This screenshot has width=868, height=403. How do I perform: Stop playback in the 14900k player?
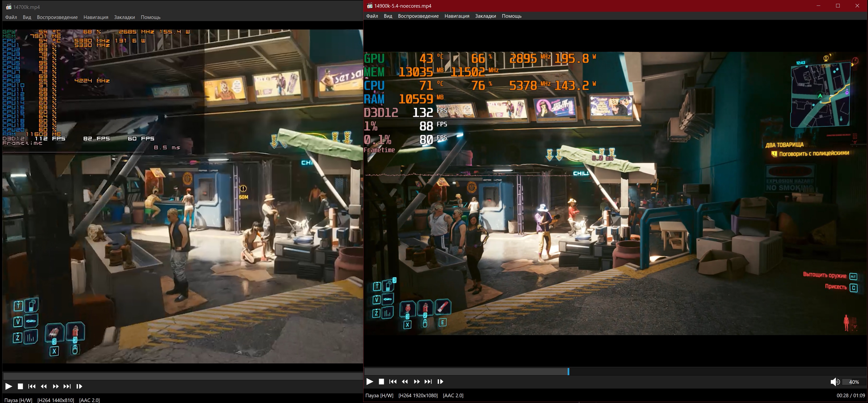381,381
